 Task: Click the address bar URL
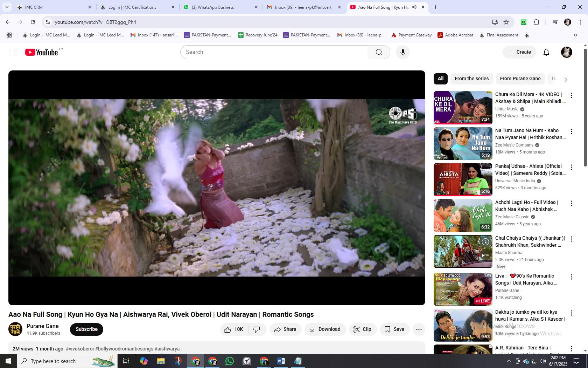(x=96, y=22)
